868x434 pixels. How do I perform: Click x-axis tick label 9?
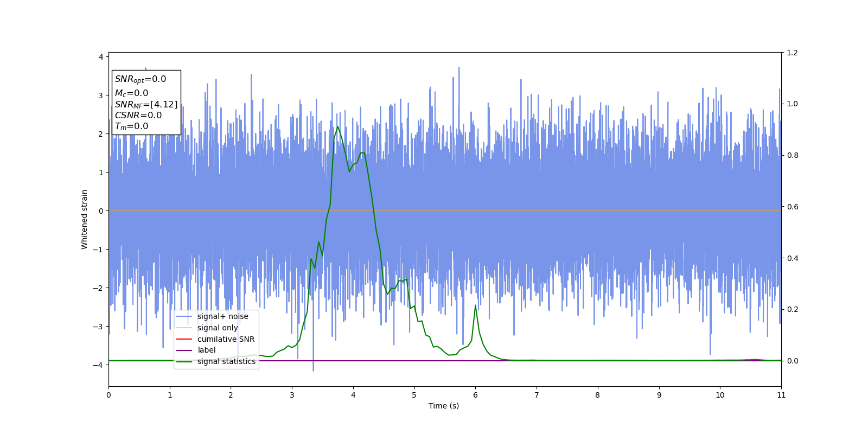[659, 395]
